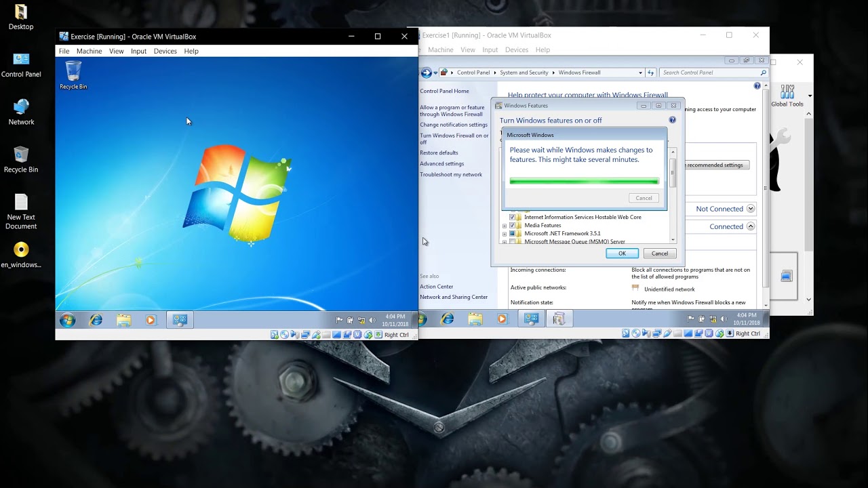Image resolution: width=868 pixels, height=488 pixels.
Task: Click Restore defaults link
Action: 439,152
